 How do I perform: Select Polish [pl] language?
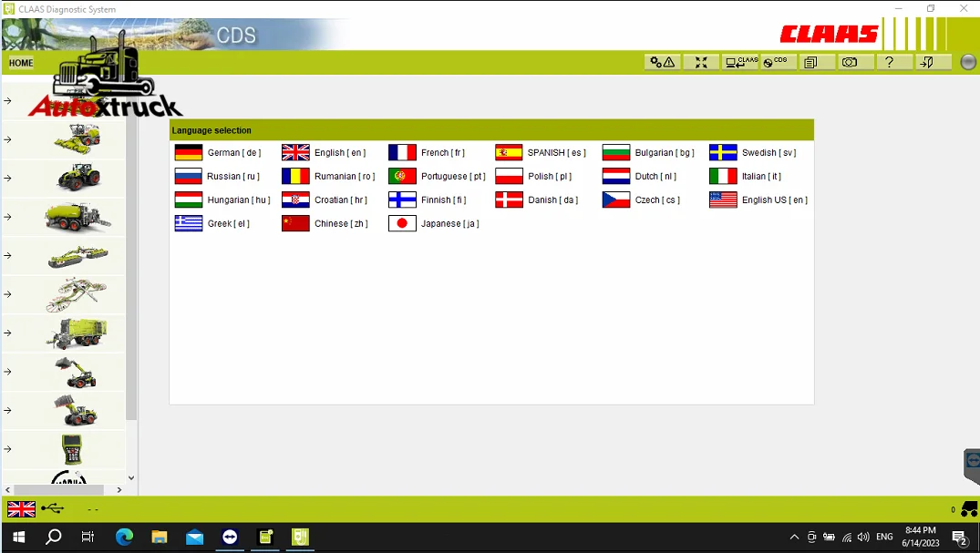(x=533, y=176)
